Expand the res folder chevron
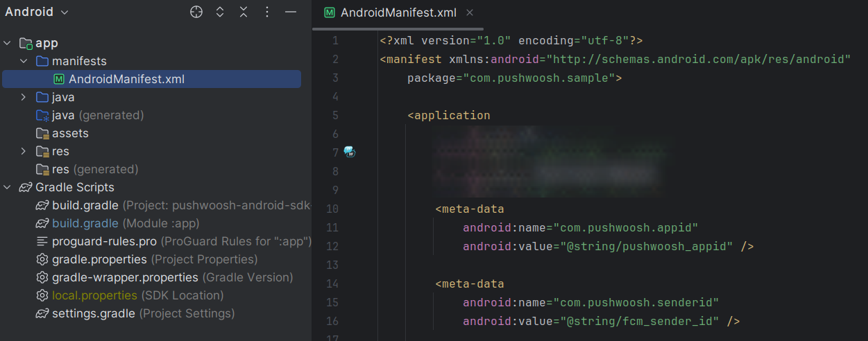868x341 pixels. (x=24, y=151)
